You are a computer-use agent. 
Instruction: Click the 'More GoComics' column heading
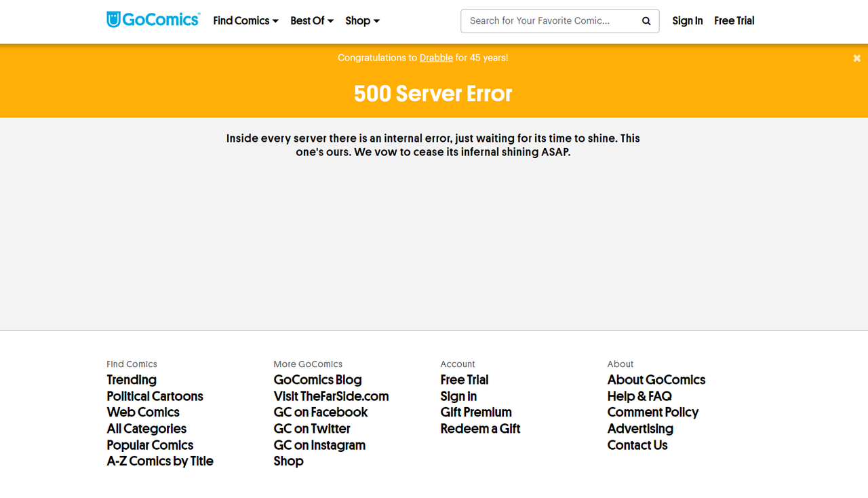click(308, 364)
